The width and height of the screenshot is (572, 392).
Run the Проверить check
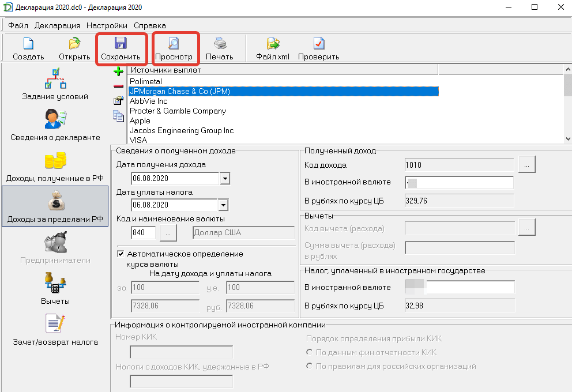tap(318, 48)
